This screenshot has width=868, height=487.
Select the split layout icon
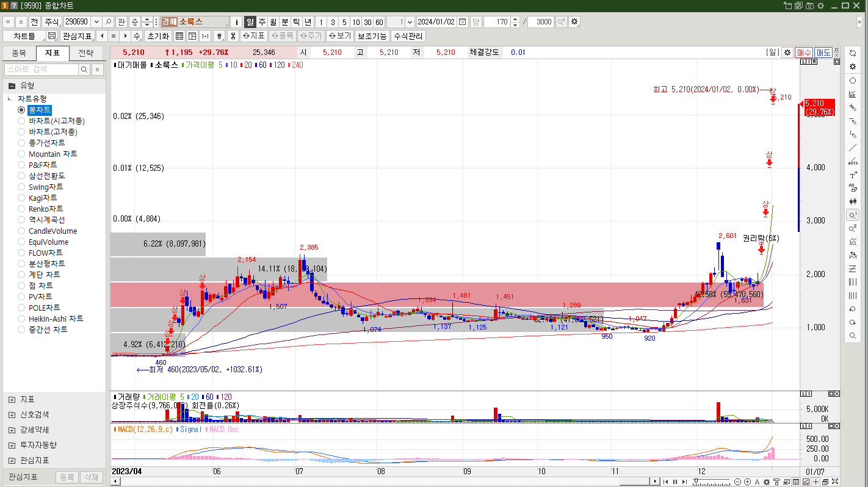192,36
